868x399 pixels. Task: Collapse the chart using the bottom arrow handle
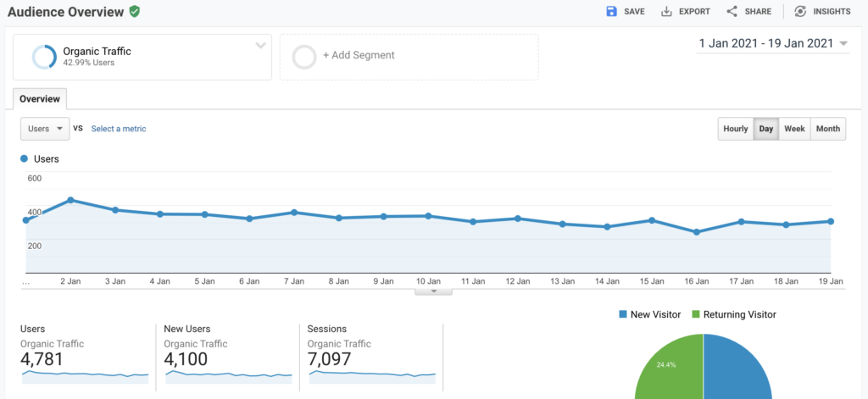pos(433,291)
